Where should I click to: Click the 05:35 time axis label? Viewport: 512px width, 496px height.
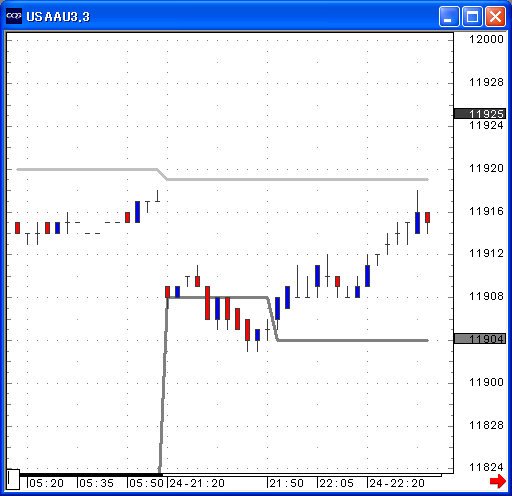[96, 483]
